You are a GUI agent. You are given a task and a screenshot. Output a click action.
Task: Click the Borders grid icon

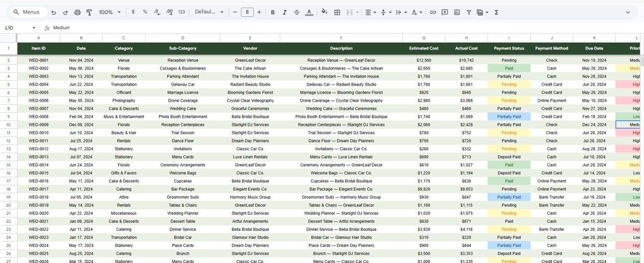point(337,12)
